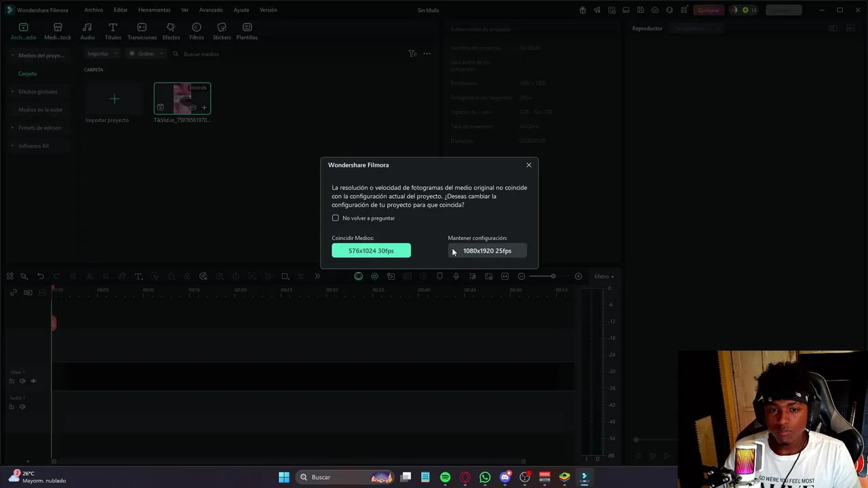Toggle the timeline link icon

[14, 292]
